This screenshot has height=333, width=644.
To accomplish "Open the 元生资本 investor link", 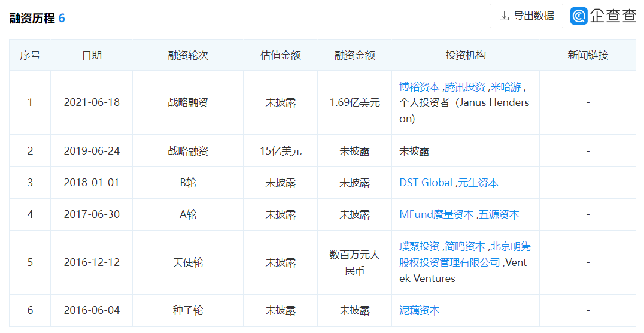I will 478,183.
